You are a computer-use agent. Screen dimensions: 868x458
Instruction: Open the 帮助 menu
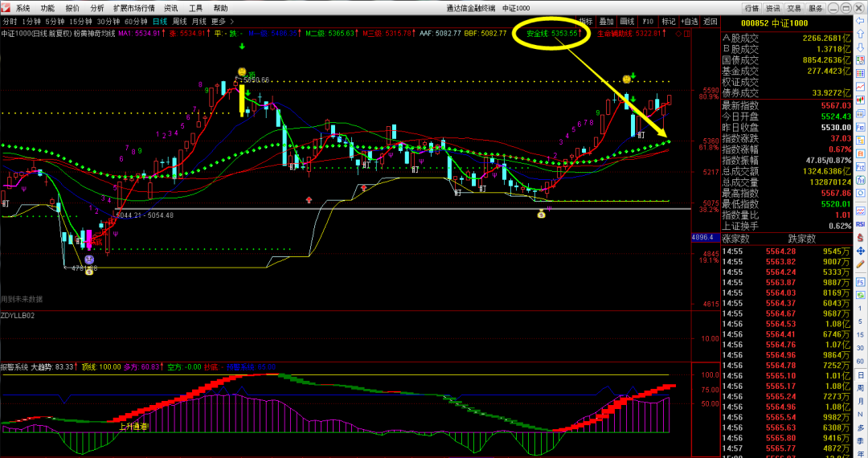pos(220,8)
